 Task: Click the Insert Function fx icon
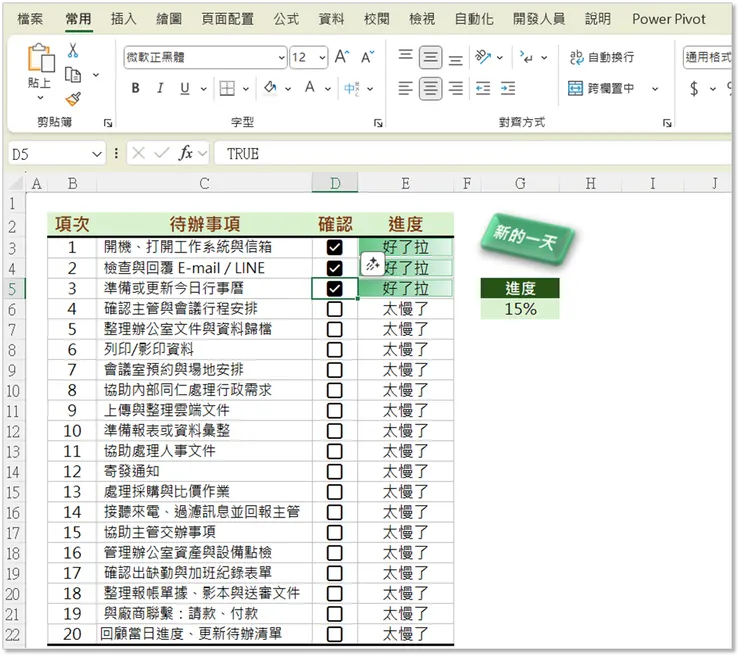pos(186,153)
